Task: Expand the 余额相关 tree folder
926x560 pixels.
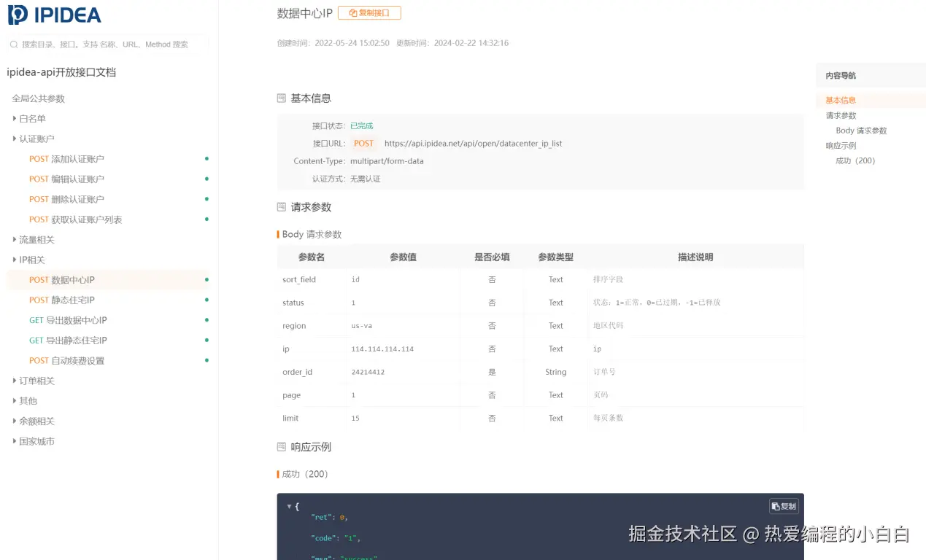Action: tap(15, 421)
